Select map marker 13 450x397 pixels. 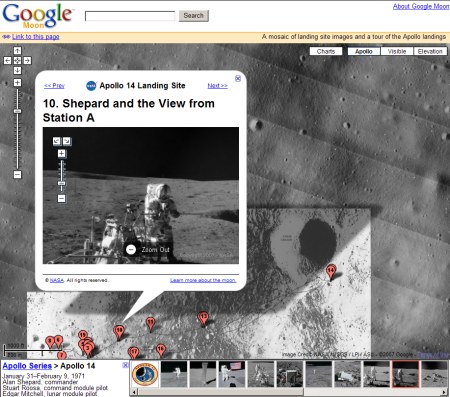coord(203,318)
